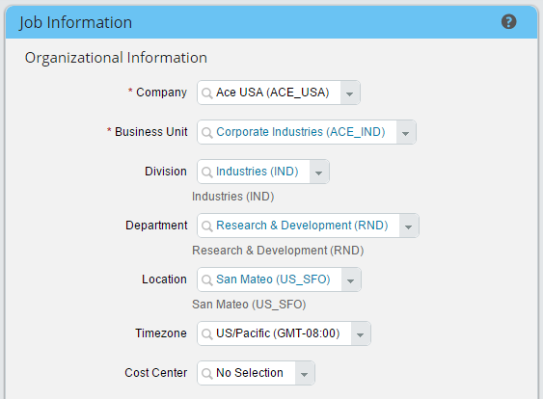
Task: Expand the Location dropdown arrow
Action: pyautogui.click(x=351, y=280)
